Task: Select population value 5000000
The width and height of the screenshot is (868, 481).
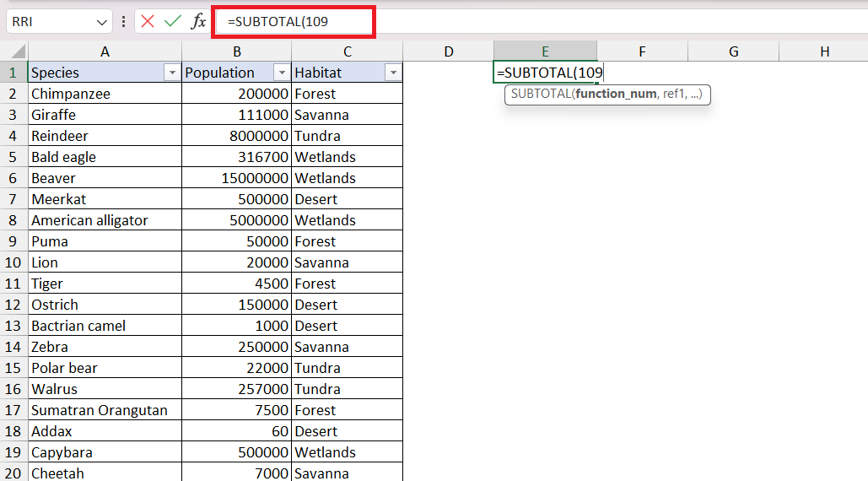Action: pyautogui.click(x=237, y=220)
